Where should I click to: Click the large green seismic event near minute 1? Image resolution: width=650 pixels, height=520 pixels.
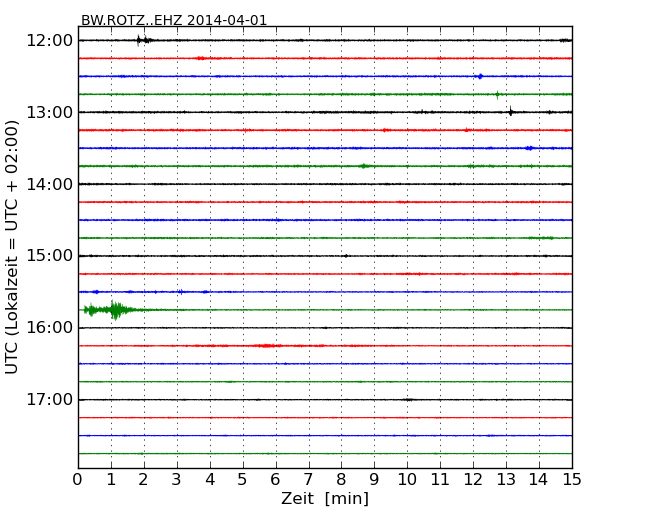click(110, 310)
